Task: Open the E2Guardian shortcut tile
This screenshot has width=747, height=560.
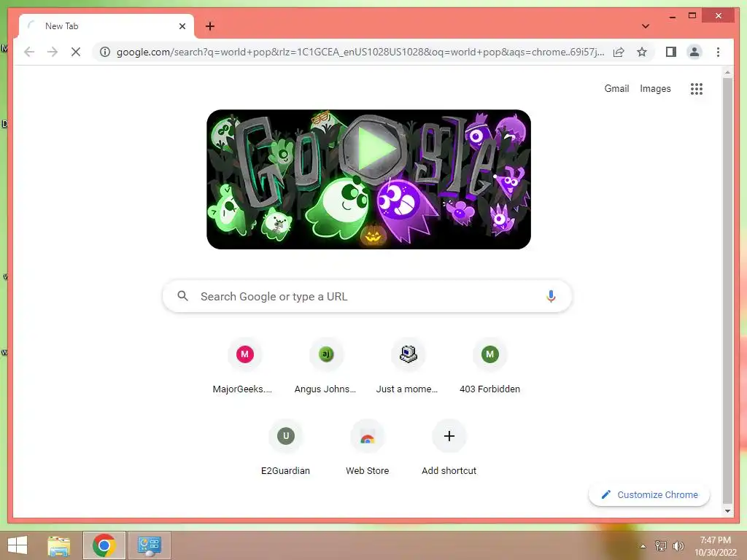Action: point(285,448)
